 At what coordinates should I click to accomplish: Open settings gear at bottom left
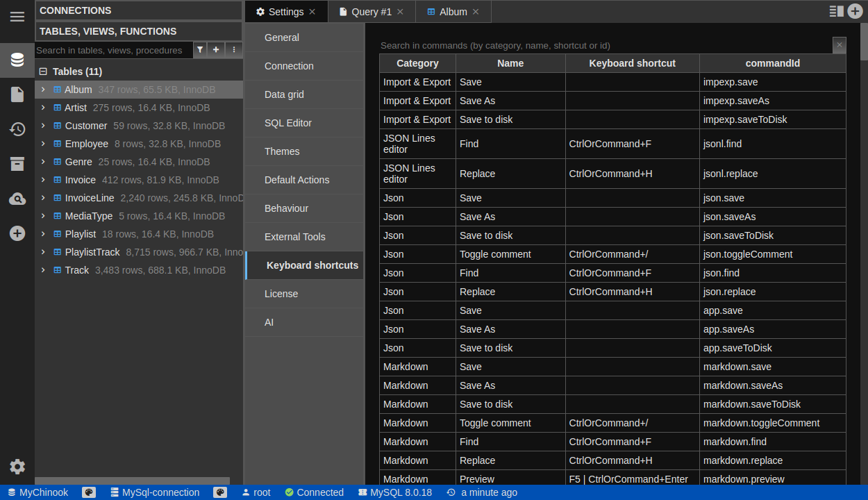tap(17, 467)
